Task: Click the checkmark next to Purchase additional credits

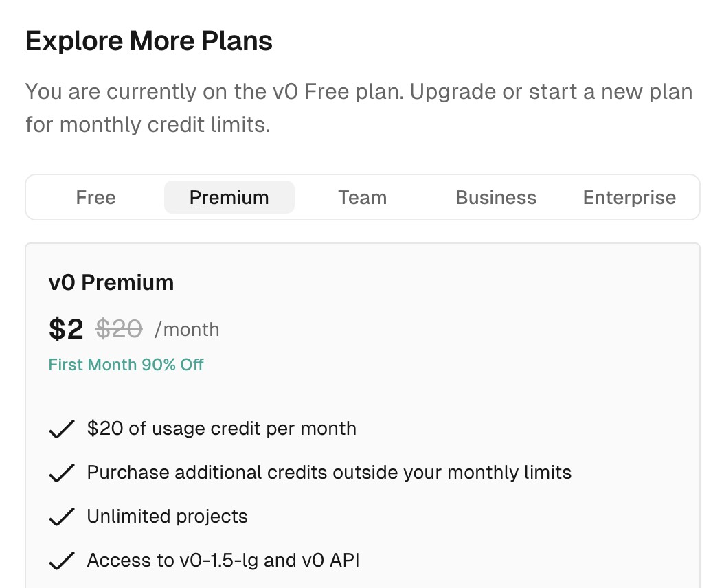Action: [62, 473]
